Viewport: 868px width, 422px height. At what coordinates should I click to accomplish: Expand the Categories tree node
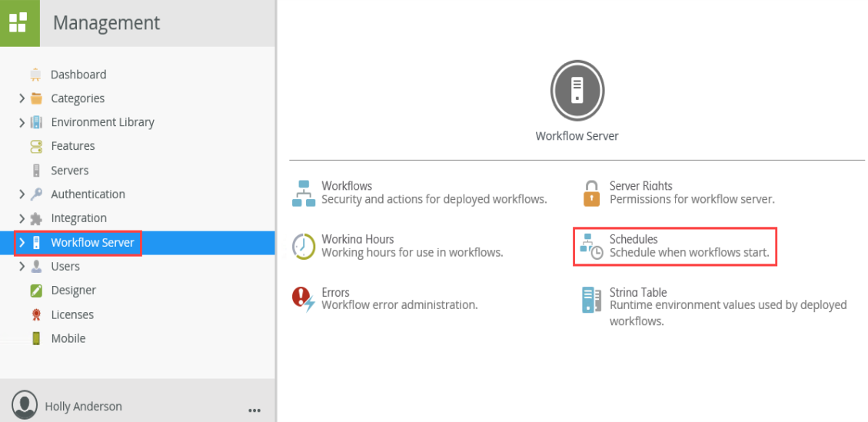22,98
